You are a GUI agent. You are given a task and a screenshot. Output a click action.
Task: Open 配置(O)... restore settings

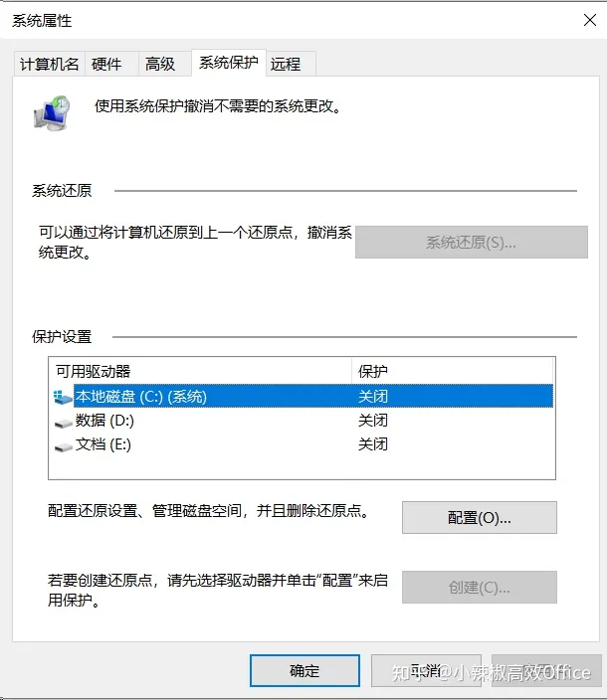coord(480,517)
